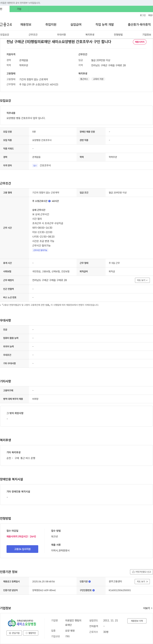Click the 고용24 logo
Image resolution: width=153 pixels, height=644 pixels.
coord(6,25)
